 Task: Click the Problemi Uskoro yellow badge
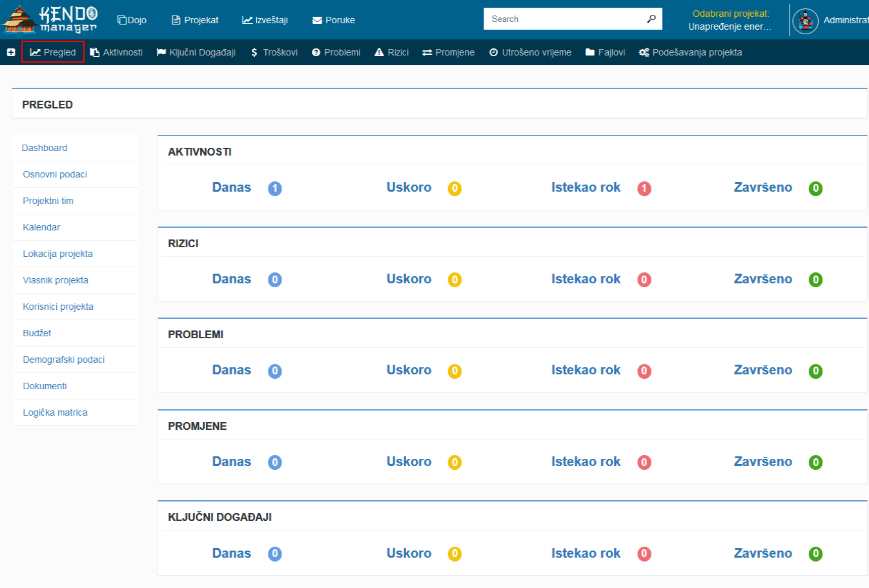tap(455, 371)
